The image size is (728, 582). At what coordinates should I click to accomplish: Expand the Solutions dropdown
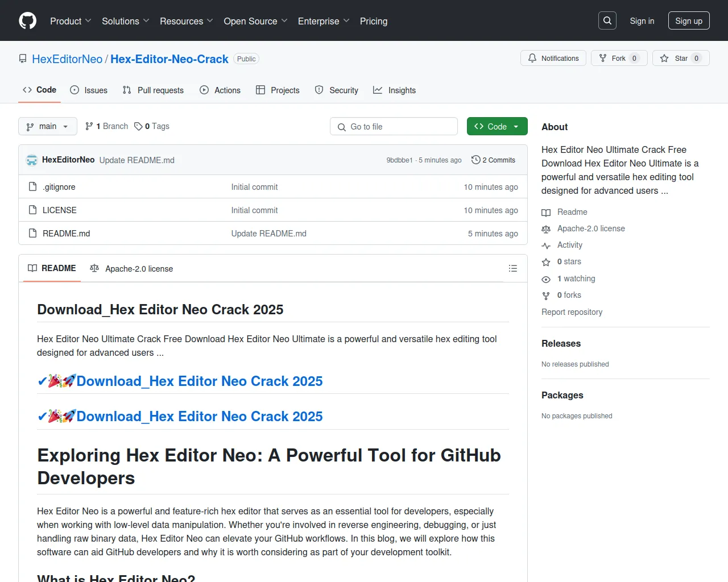126,21
